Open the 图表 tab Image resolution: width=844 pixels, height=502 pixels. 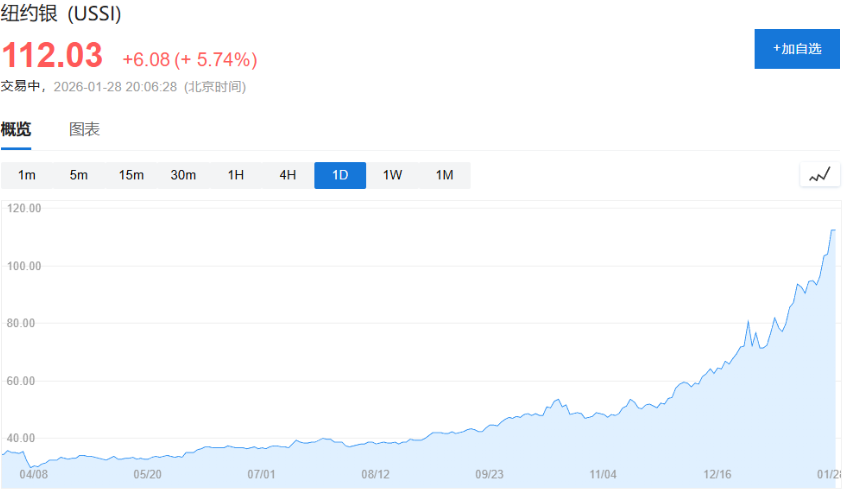tap(84, 129)
